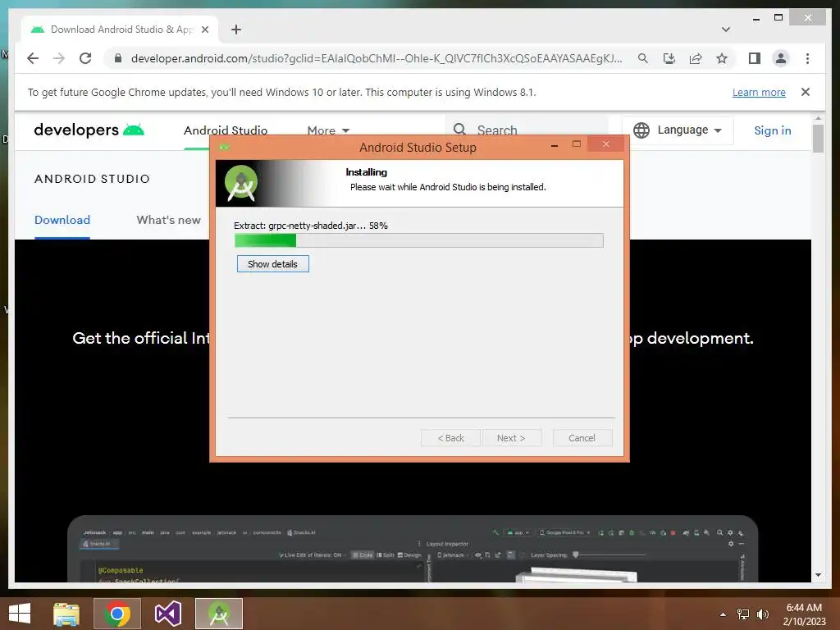Open File Explorer from the taskbar
The image size is (840, 630).
(x=66, y=614)
